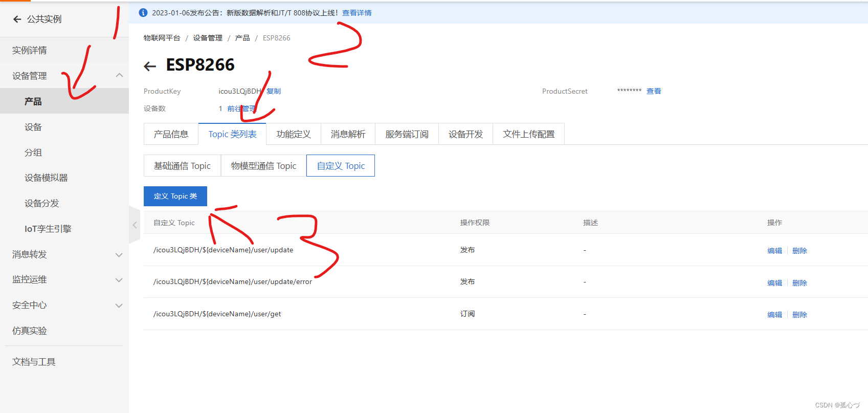Expand the 监控运维 menu section
Image resolution: width=868 pixels, height=413 pixels.
coord(119,280)
